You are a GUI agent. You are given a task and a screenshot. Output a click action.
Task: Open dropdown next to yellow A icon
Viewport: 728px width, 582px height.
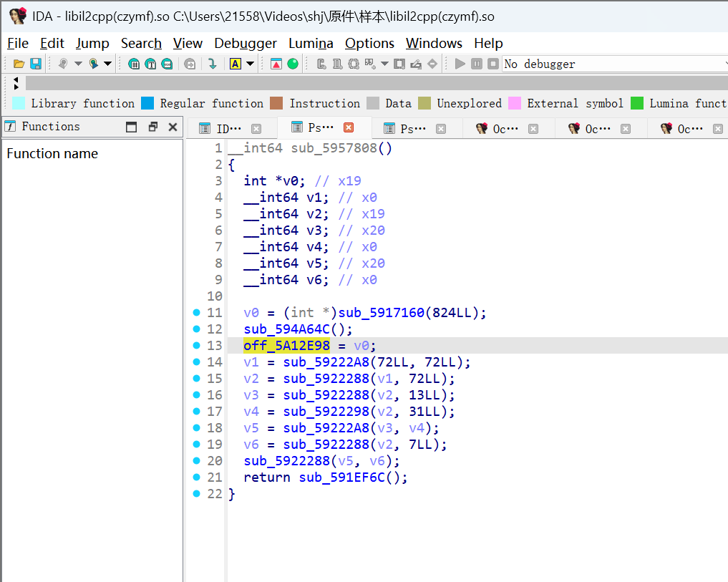[x=251, y=64]
